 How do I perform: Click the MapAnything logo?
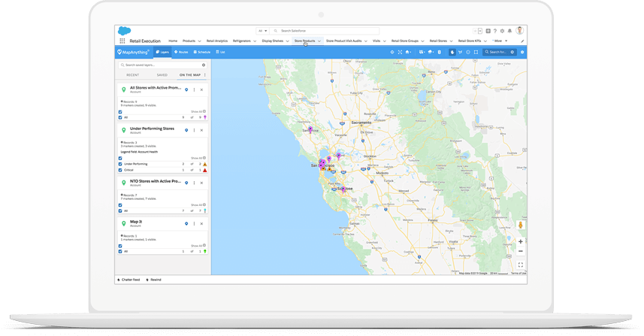coord(133,52)
